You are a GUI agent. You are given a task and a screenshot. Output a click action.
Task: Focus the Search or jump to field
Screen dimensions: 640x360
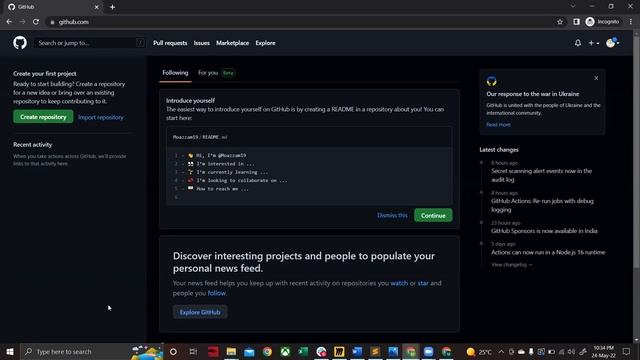point(89,43)
